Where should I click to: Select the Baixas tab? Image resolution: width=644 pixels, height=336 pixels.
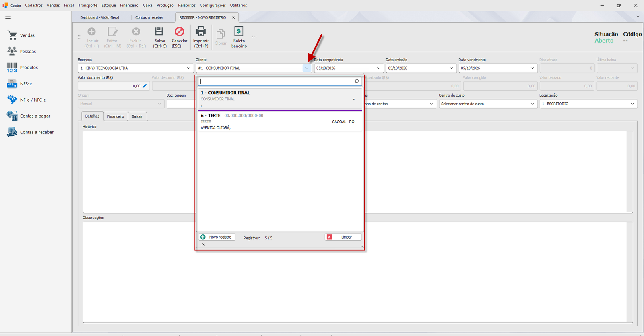click(x=137, y=116)
